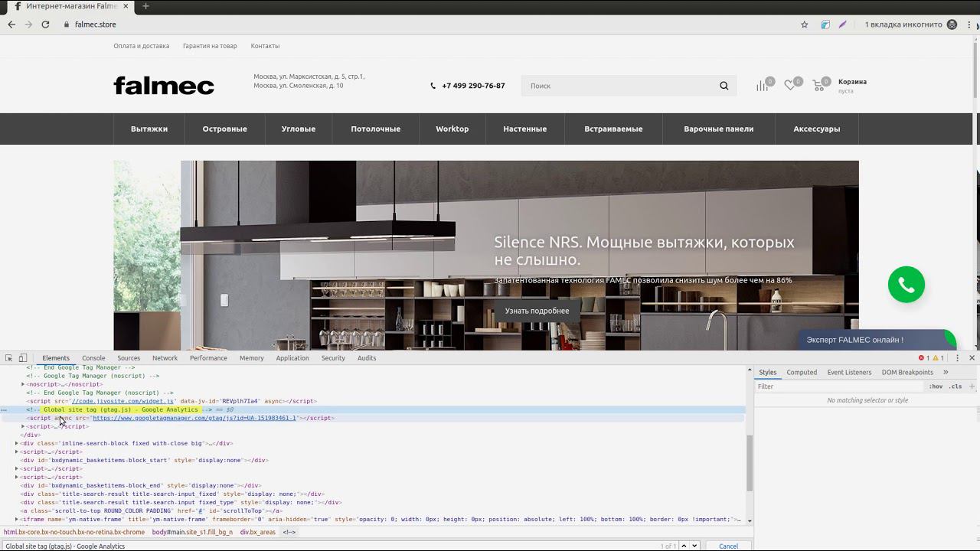Switch to the Styles pane tab
The width and height of the screenshot is (980, 551).
[x=768, y=373]
